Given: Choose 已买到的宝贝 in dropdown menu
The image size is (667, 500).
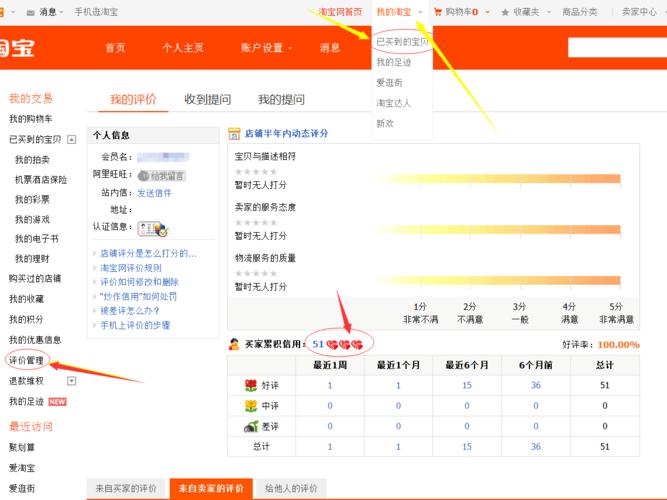Looking at the screenshot, I should point(402,42).
